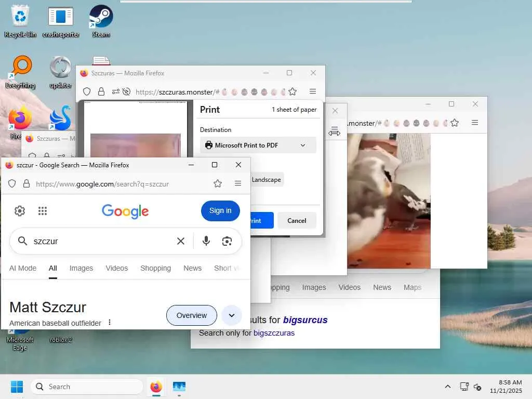Open the blue swan desktop shortcut

(60, 118)
